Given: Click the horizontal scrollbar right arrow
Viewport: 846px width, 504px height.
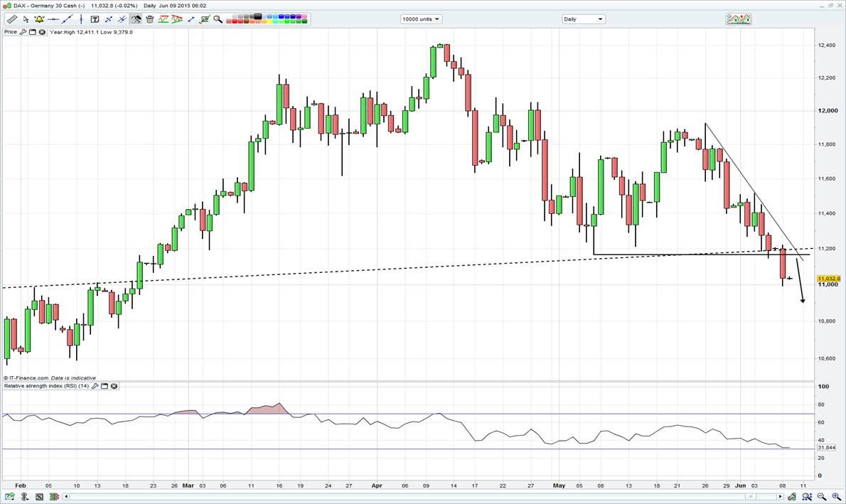Looking at the screenshot, I should (x=781, y=496).
